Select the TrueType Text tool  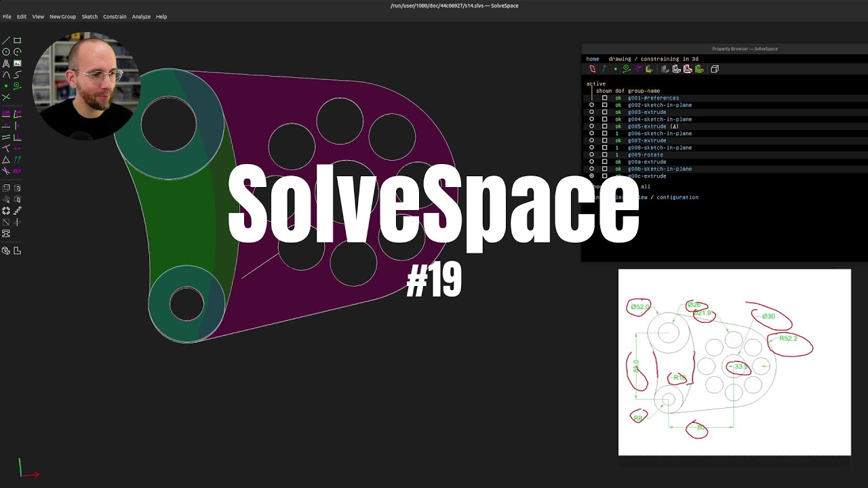(6, 63)
